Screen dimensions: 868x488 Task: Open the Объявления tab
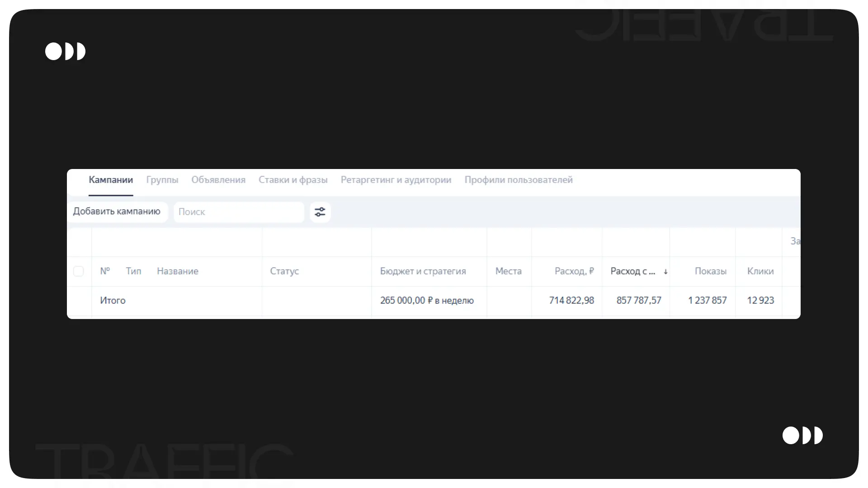[x=218, y=180]
